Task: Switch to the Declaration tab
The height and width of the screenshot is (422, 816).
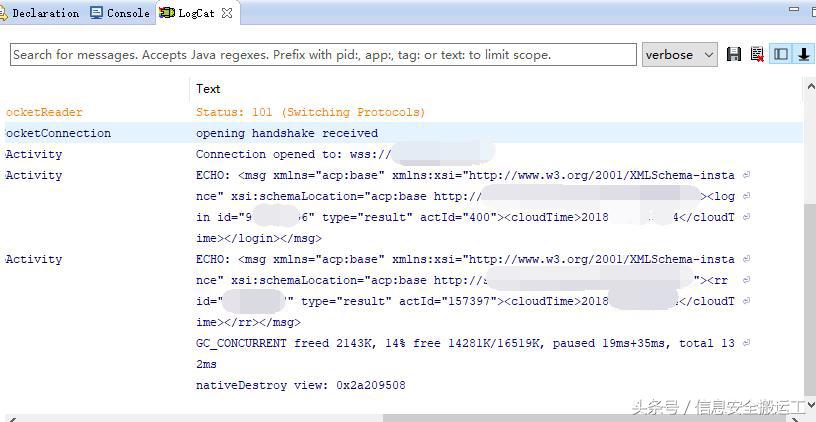Action: (x=44, y=13)
